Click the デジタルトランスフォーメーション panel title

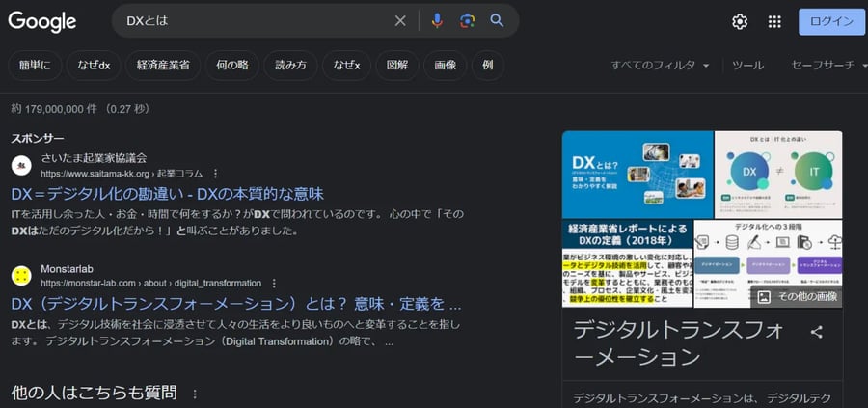pyautogui.click(x=679, y=343)
